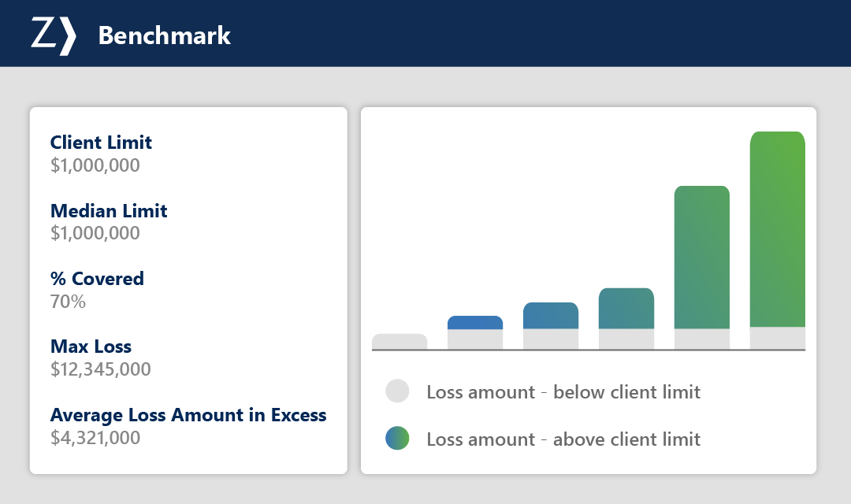
Task: Select the Client Limit label
Action: tap(101, 143)
